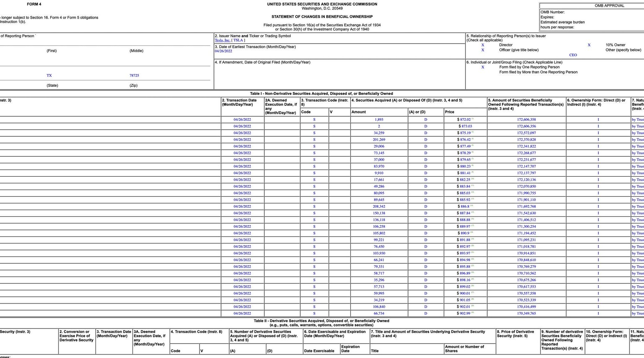Click the X mark beside Officer (give title below)
Viewport: 644px width, 358px height.
click(483, 50)
